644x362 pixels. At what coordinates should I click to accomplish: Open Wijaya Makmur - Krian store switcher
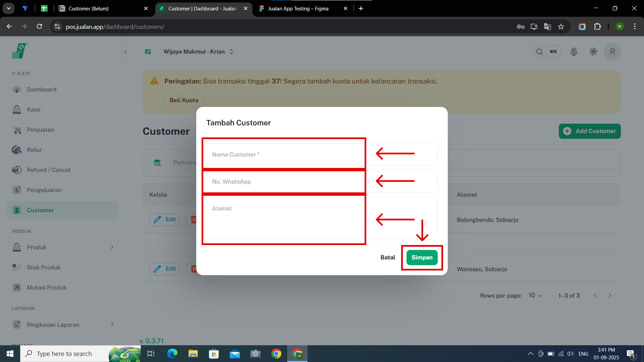(198, 52)
